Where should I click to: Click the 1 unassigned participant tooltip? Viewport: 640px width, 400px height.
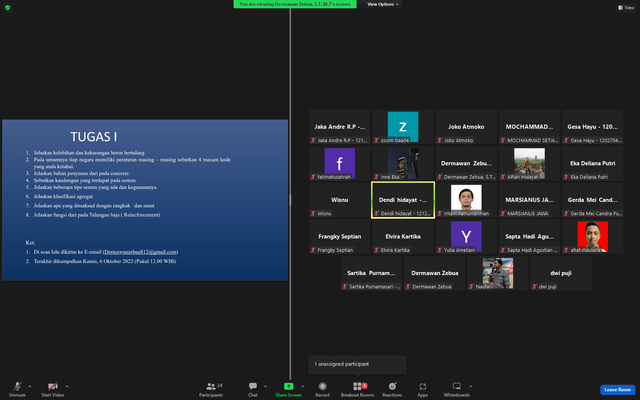click(x=357, y=364)
